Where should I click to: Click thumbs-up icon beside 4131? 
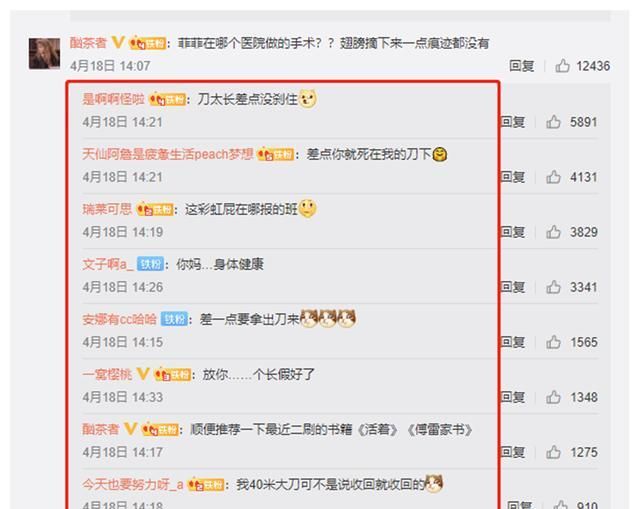pos(553,177)
